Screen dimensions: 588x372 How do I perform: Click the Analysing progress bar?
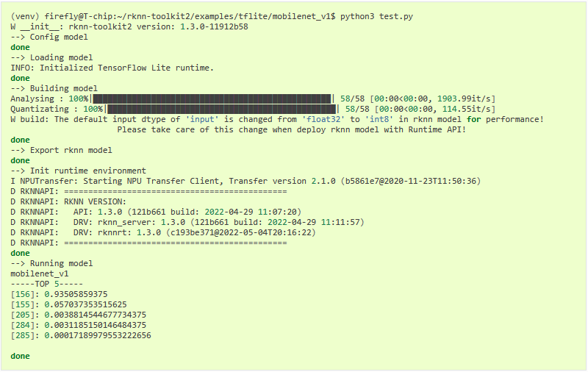click(x=212, y=99)
